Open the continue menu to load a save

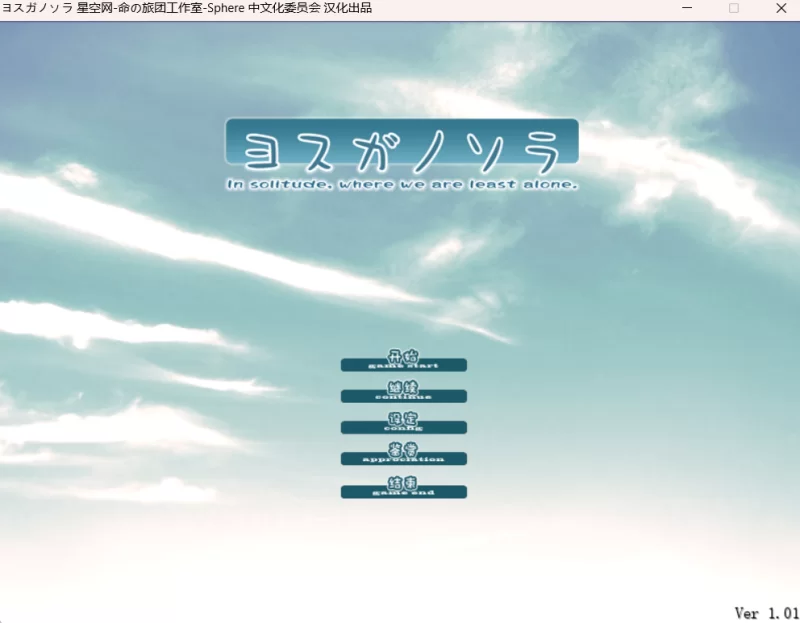404,394
